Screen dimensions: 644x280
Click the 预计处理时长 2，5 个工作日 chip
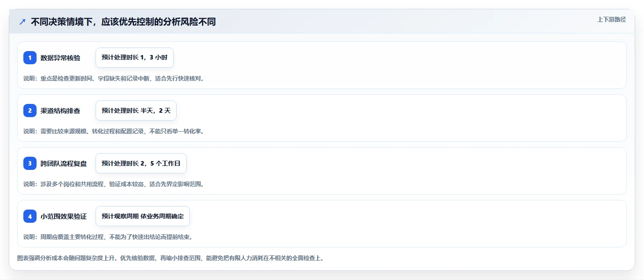coord(141,163)
